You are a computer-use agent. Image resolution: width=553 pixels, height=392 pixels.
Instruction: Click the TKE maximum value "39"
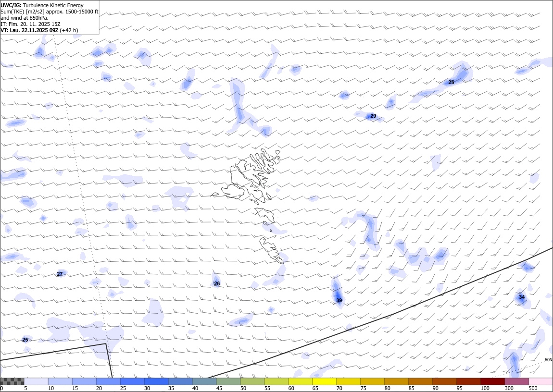click(x=339, y=300)
